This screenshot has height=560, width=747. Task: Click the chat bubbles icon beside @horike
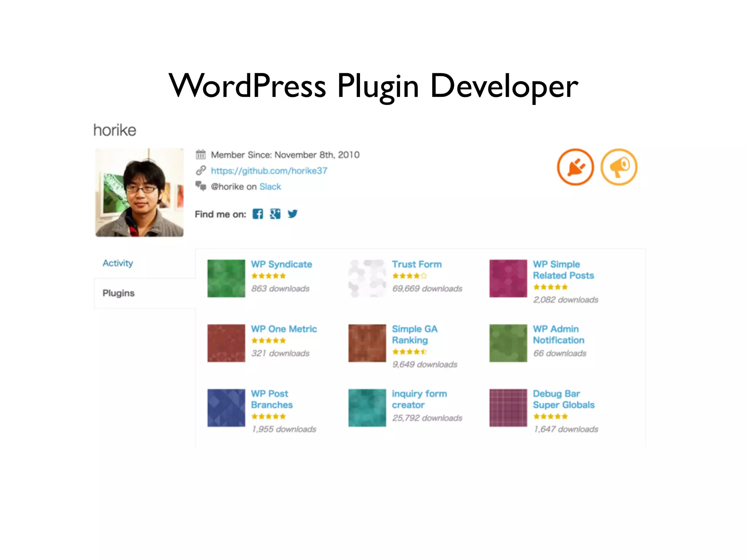pos(201,186)
